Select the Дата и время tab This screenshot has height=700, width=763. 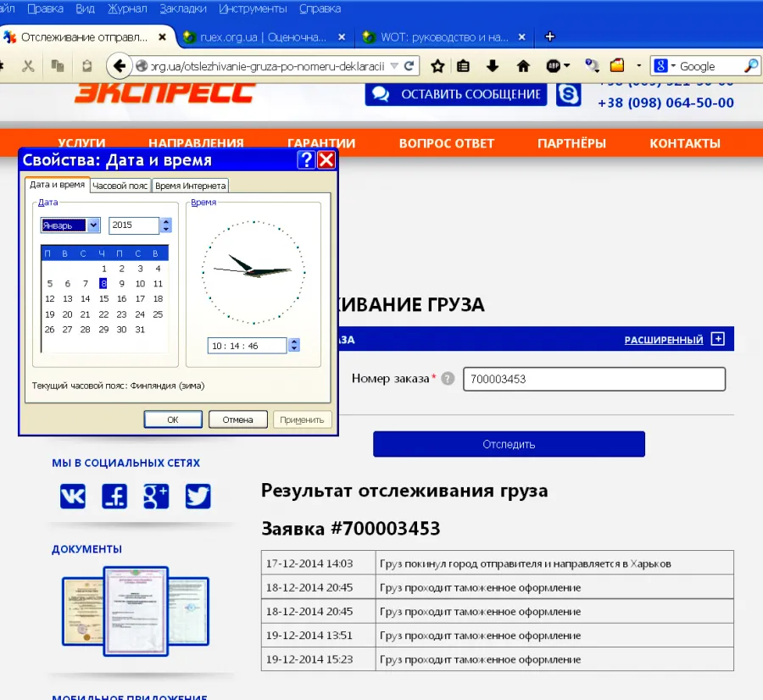click(x=58, y=185)
